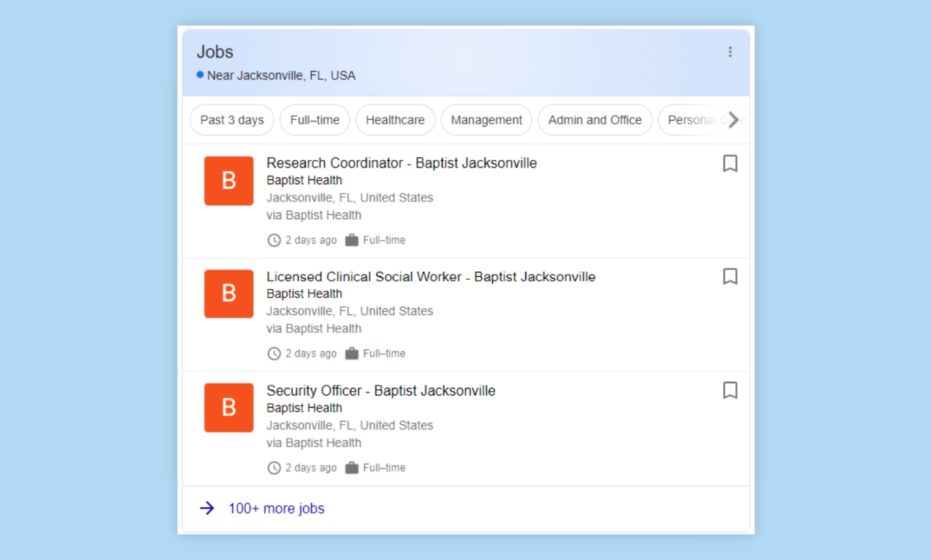
Task: Click via Baptist Health under Research Coordinator
Action: [314, 215]
